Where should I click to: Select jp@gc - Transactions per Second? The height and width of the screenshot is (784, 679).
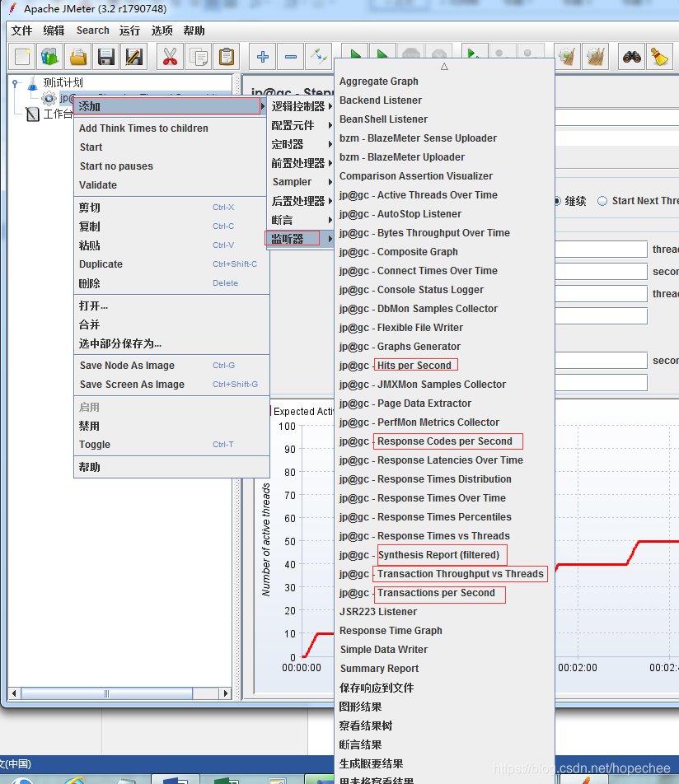coord(444,593)
